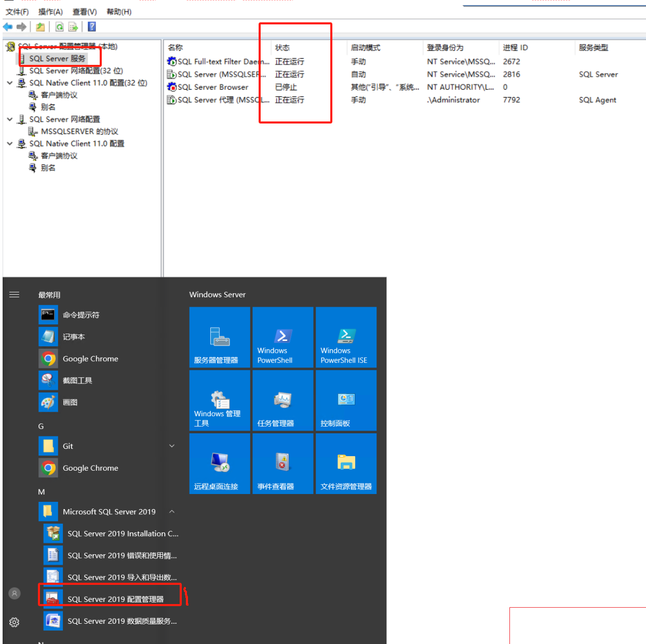Image resolution: width=646 pixels, height=644 pixels.
Task: Open the Start menu hamburger icon
Action: (x=14, y=294)
